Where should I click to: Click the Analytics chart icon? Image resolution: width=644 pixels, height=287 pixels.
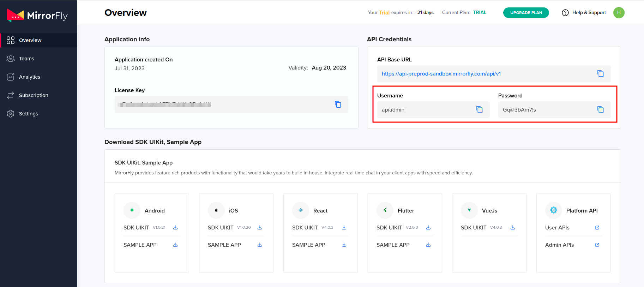11,77
